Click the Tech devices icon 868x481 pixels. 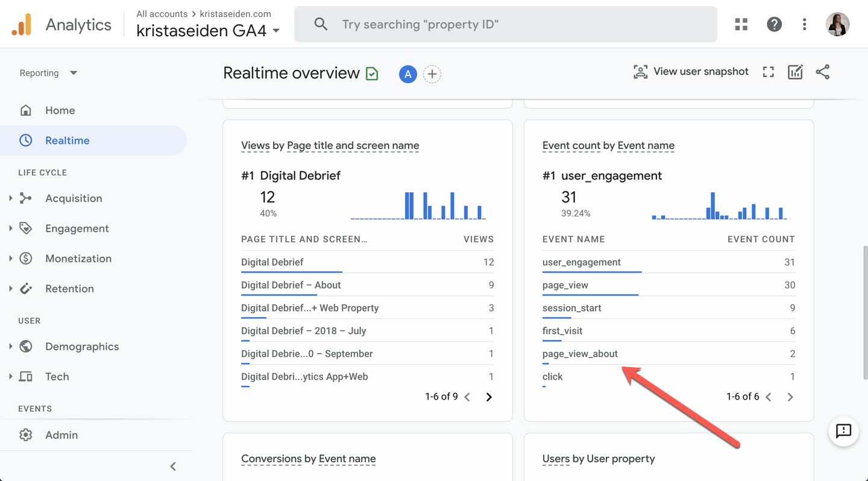tap(25, 377)
